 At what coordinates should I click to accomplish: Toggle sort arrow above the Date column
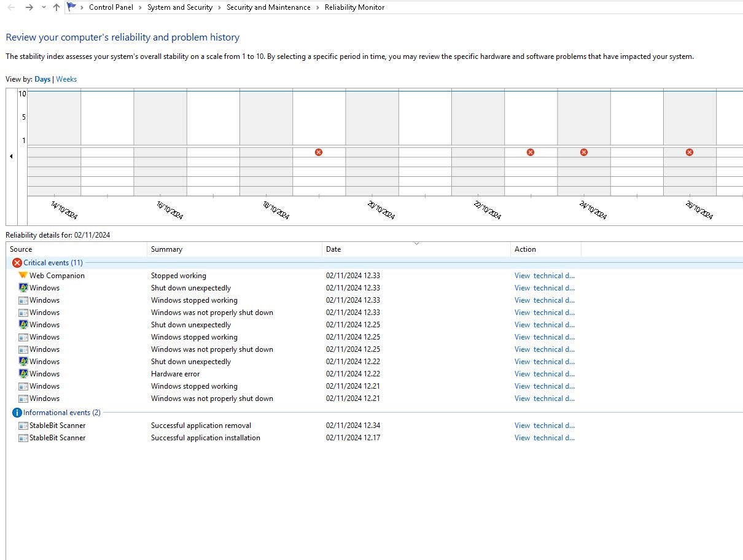coord(416,244)
